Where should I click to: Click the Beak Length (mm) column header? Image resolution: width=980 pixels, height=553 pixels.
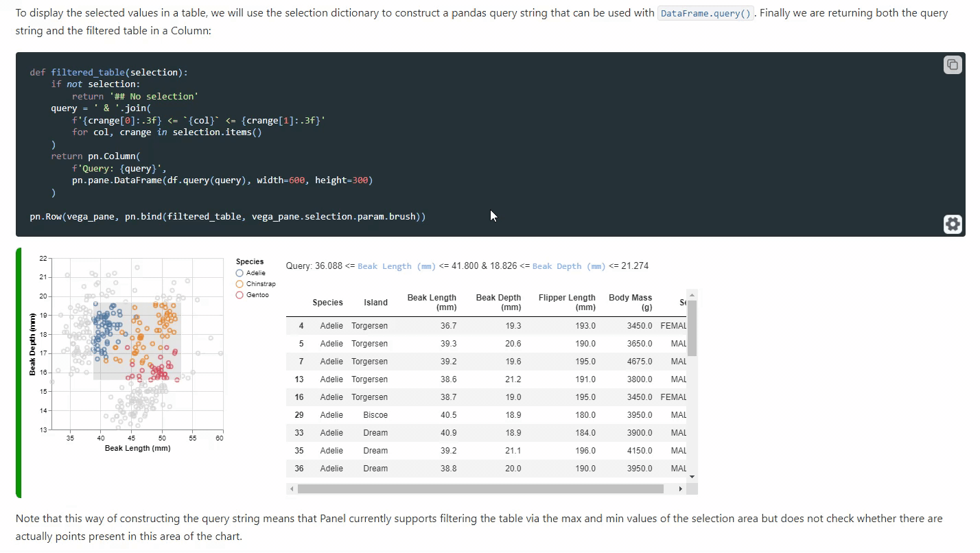click(x=432, y=303)
